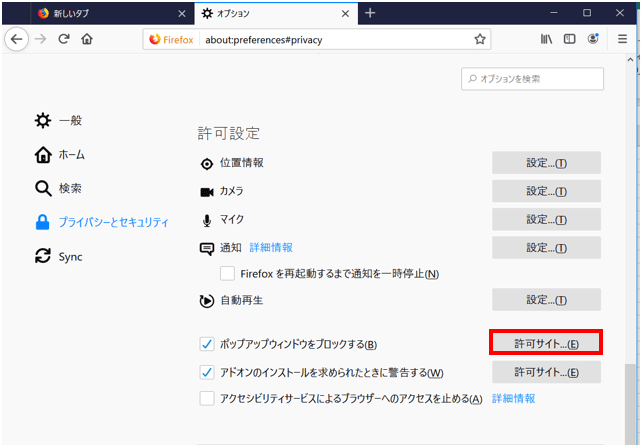Viewport: 643px width, 448px height.
Task: Click the options search field
Action: (533, 79)
